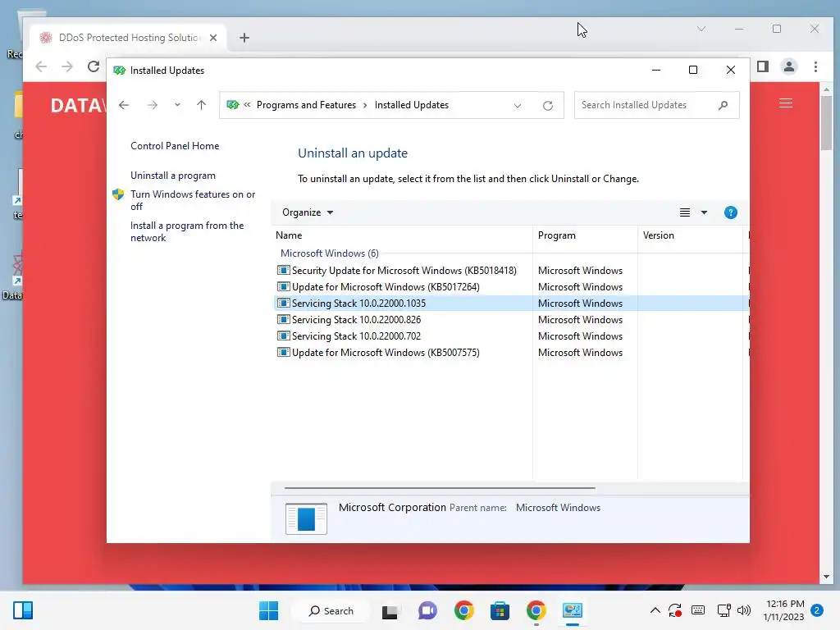Open the Organize dropdown menu
Viewport: 840px width, 630px height.
308,212
